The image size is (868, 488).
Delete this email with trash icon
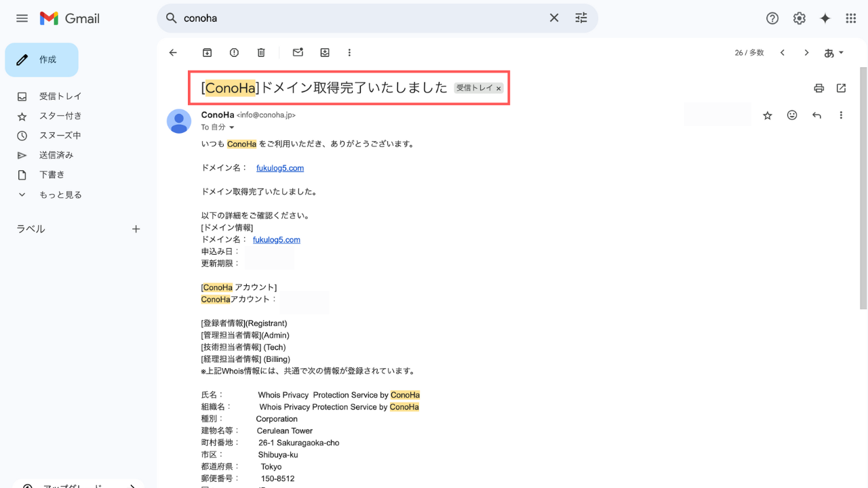tap(261, 52)
